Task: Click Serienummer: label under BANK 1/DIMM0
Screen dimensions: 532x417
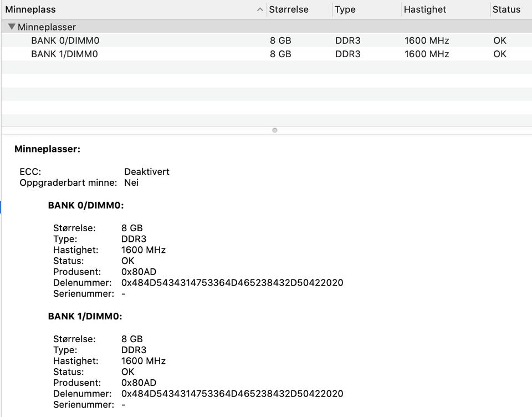Action: click(84, 404)
